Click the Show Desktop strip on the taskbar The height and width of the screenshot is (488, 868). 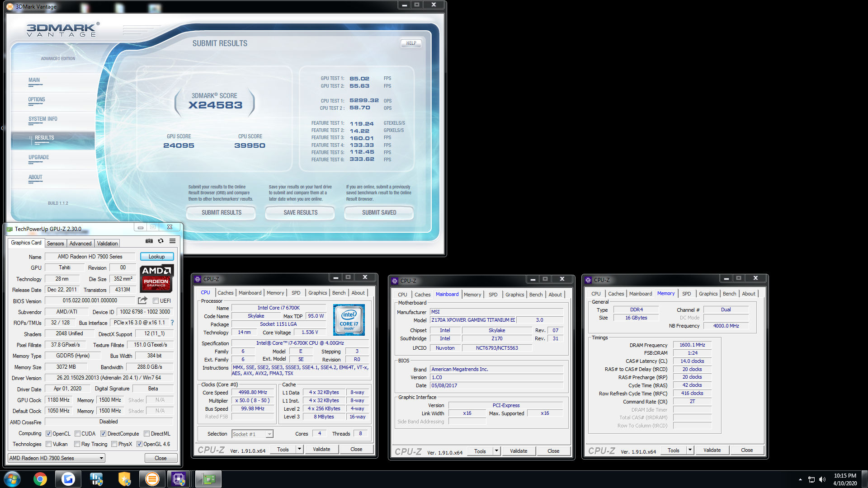[x=864, y=479]
